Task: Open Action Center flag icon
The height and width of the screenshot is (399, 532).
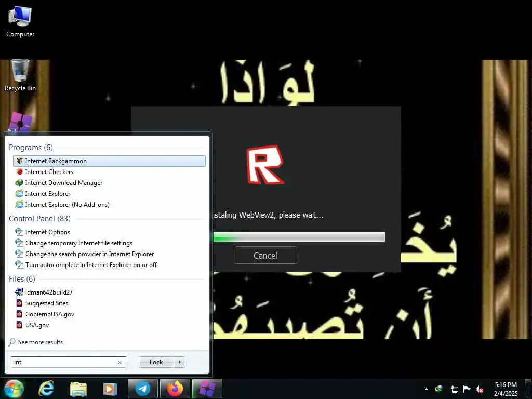Action: [467, 389]
